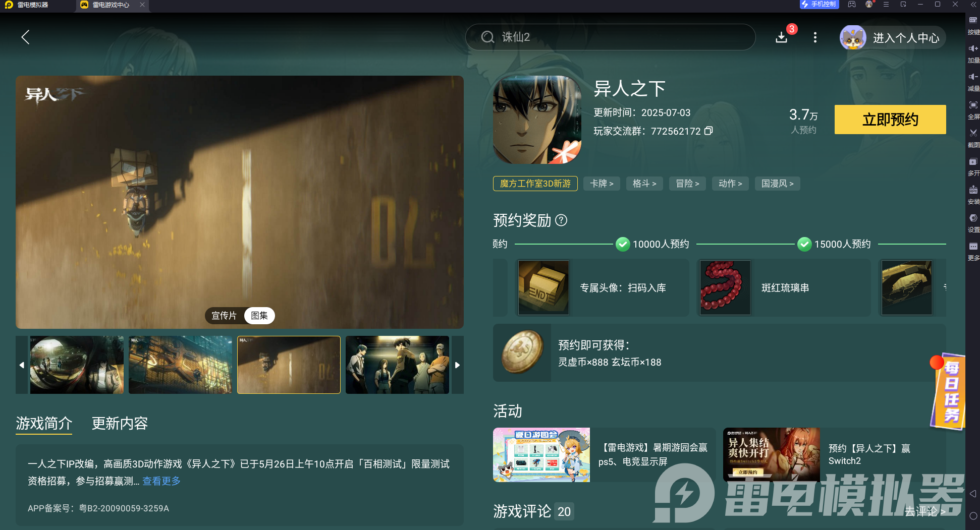This screenshot has height=530, width=980.
Task: Open the 卡牌 > tag category
Action: 602,184
